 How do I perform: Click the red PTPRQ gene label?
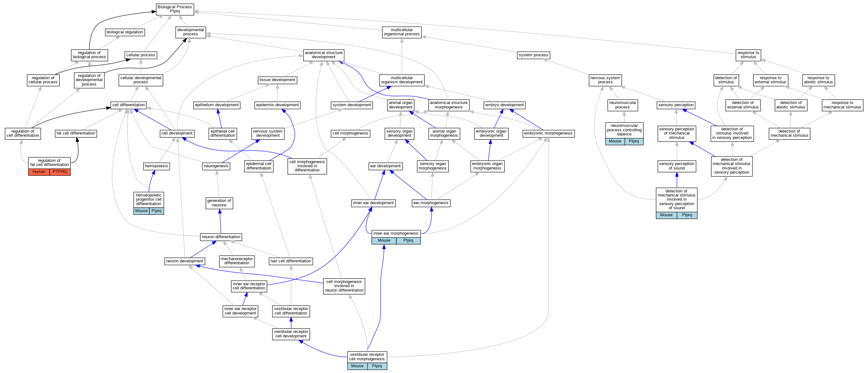60,172
